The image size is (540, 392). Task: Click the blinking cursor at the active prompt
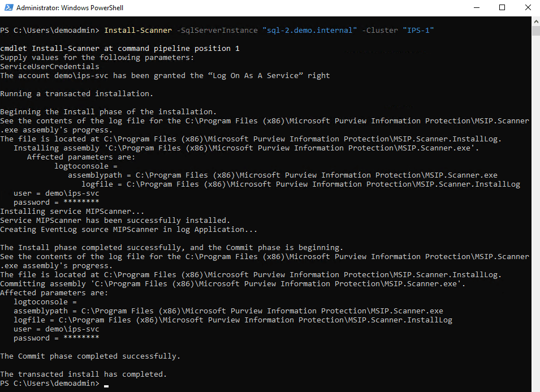tap(106, 384)
